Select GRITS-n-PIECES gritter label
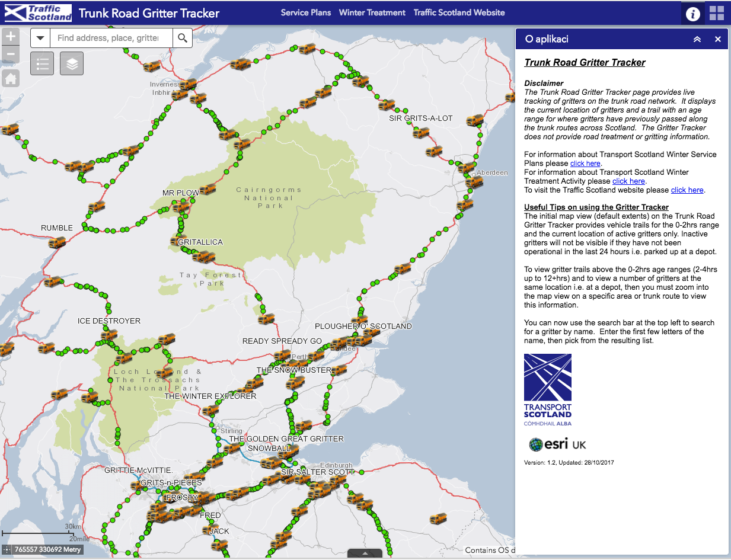The width and height of the screenshot is (731, 560). [x=171, y=484]
